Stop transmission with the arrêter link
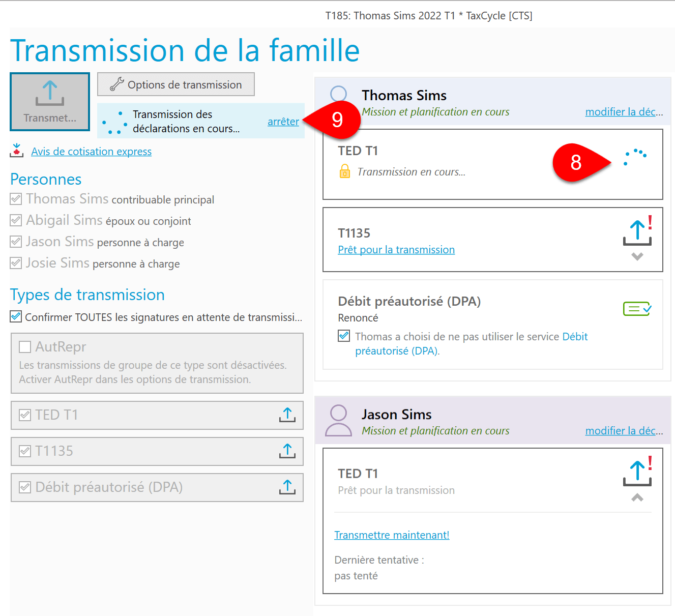675x616 pixels. click(283, 122)
